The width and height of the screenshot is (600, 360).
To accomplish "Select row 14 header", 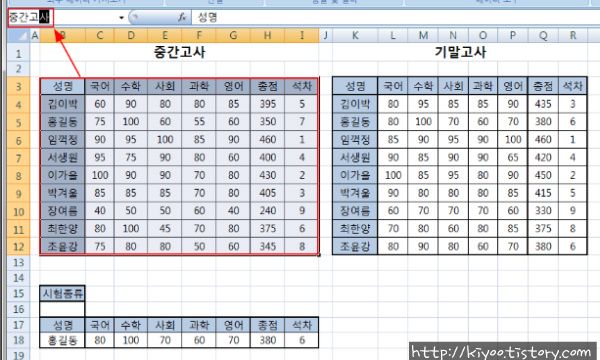I will coord(18,278).
